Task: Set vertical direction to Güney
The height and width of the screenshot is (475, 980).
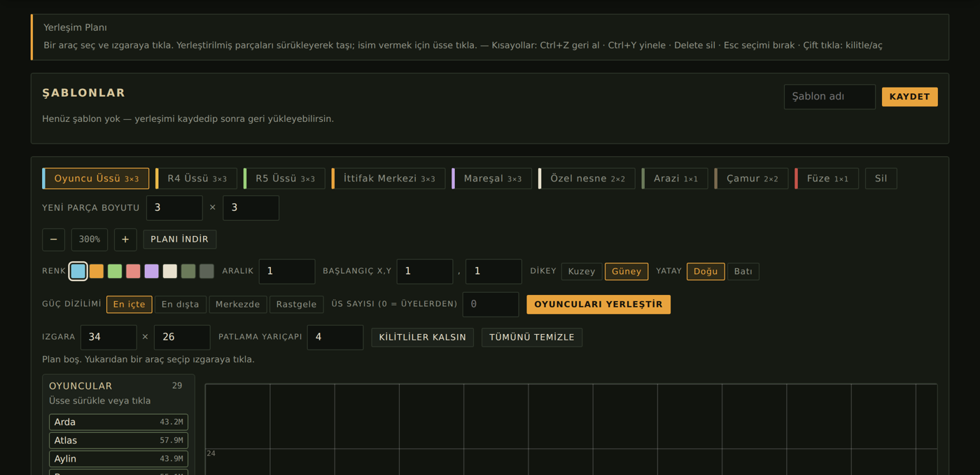Action: point(626,271)
